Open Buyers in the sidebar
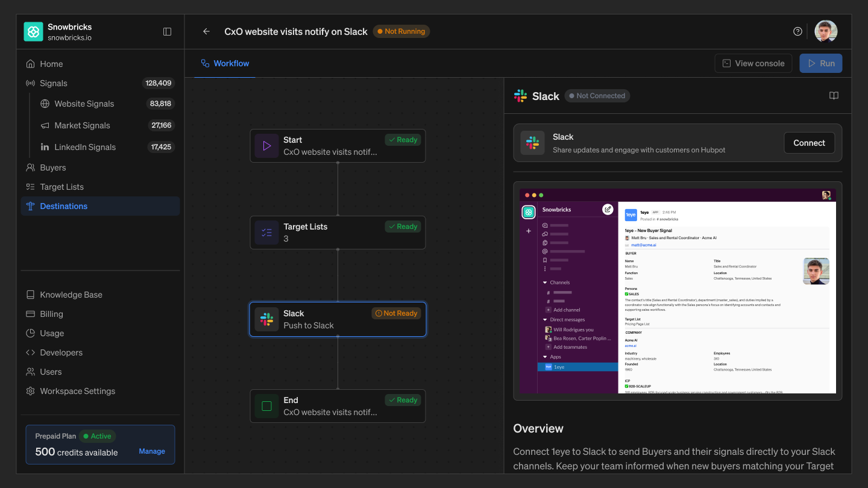This screenshot has height=488, width=868. (100, 167)
